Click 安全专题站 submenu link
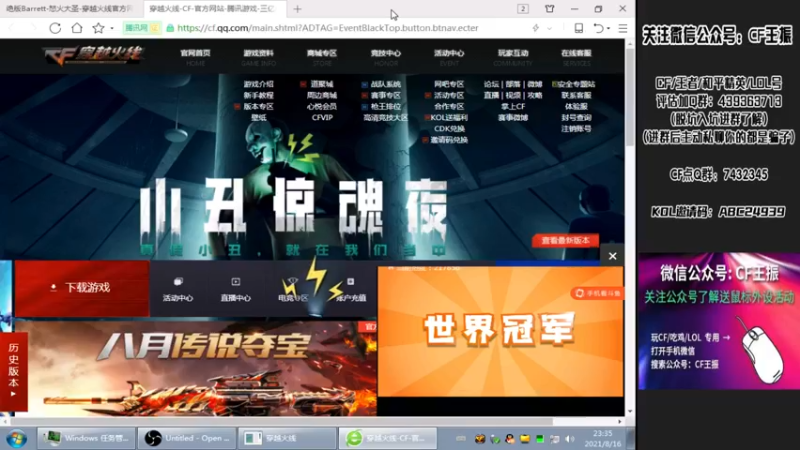Image resolution: width=800 pixels, height=450 pixels. tap(577, 84)
